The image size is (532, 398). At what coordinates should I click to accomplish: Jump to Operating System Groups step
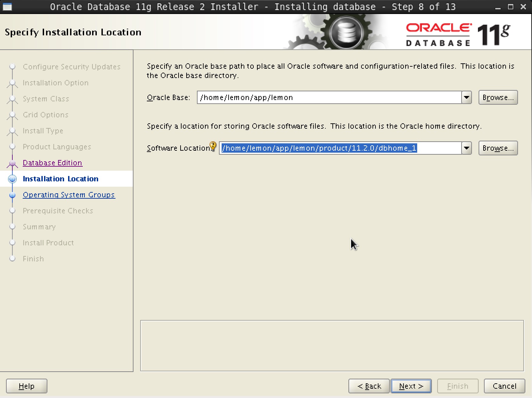pos(69,195)
